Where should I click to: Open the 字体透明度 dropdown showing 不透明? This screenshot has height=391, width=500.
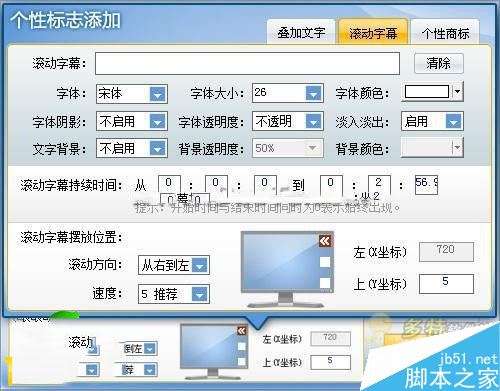pyautogui.click(x=288, y=121)
